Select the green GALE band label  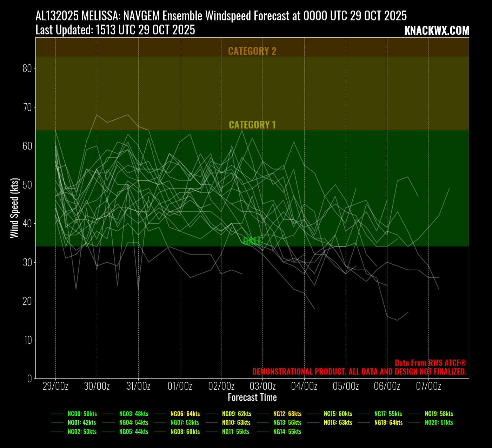[252, 241]
